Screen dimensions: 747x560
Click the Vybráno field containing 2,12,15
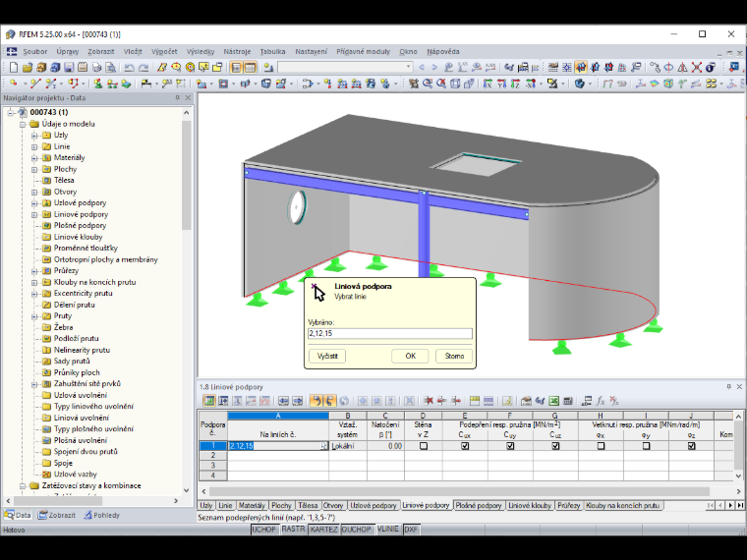click(x=389, y=333)
